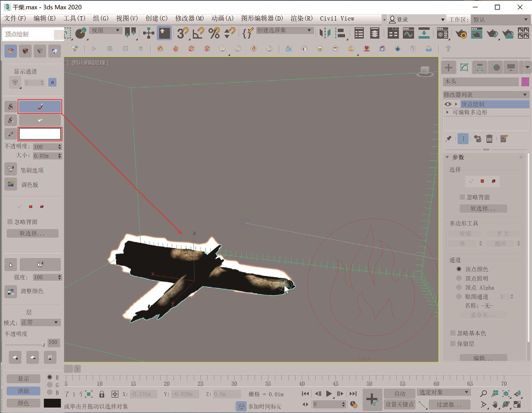Open the Create panel plus tab
532x413 pixels.
tap(448, 67)
